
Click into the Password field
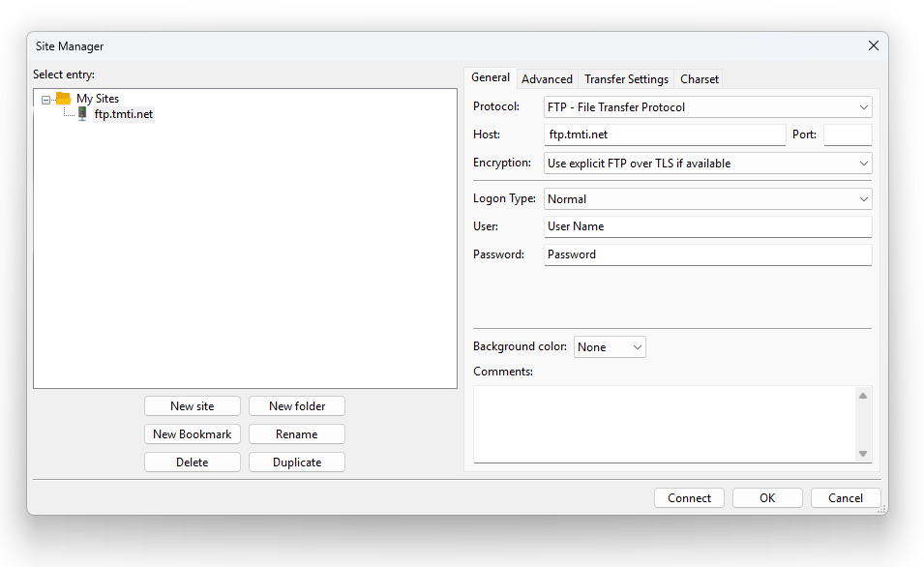pyautogui.click(x=707, y=254)
